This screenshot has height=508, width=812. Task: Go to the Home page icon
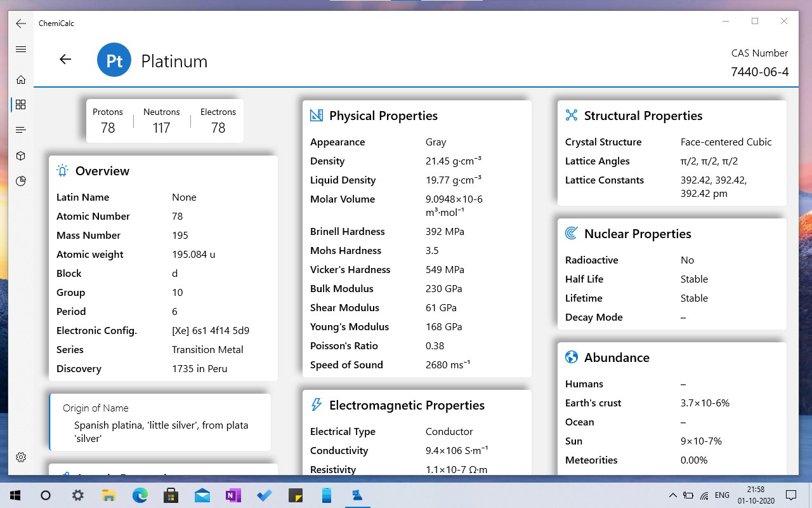pos(21,79)
